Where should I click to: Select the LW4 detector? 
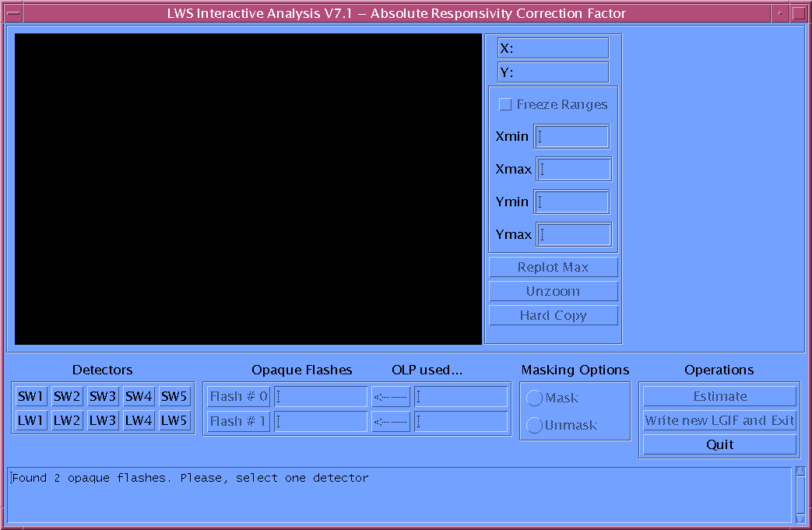(139, 421)
